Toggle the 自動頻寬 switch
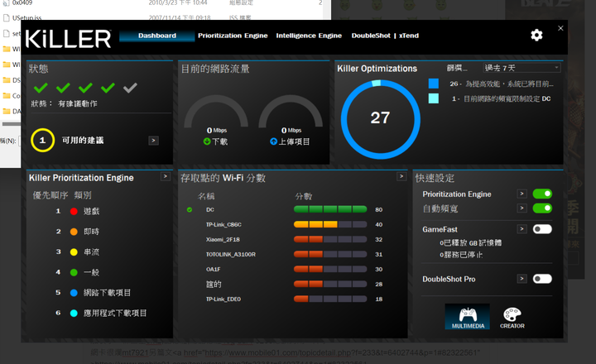Viewport: 596px width, 364px height. [x=542, y=208]
